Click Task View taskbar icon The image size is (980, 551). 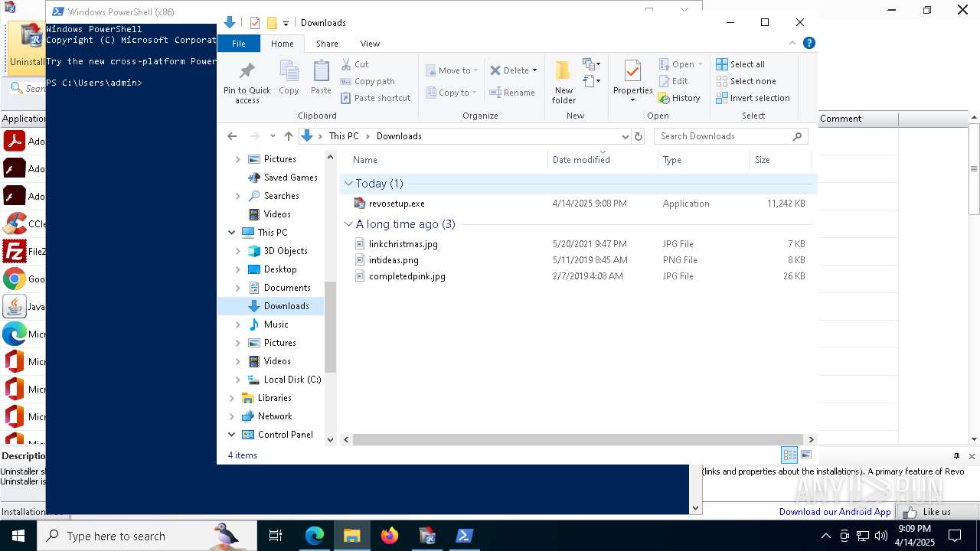(x=276, y=536)
